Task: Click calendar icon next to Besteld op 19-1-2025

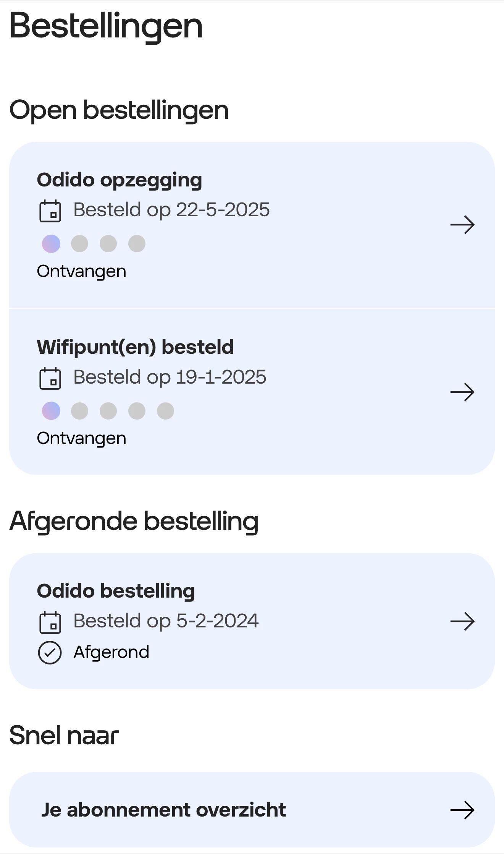Action: pos(50,378)
